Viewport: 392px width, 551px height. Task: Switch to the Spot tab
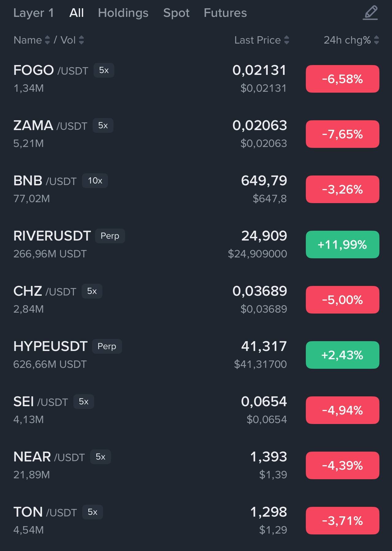176,13
